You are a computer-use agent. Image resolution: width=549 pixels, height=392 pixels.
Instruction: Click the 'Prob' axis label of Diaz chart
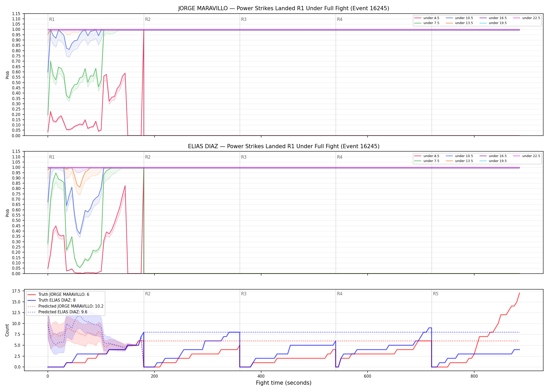[x=7, y=213]
